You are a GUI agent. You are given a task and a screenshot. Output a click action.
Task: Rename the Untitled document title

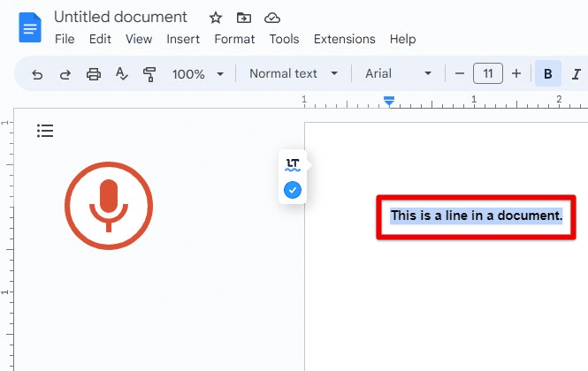click(x=120, y=18)
